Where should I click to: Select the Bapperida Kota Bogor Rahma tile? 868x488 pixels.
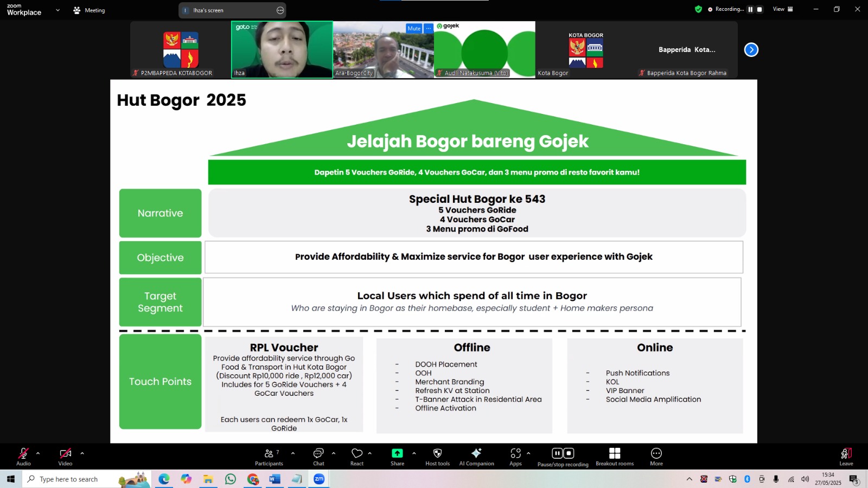point(687,50)
